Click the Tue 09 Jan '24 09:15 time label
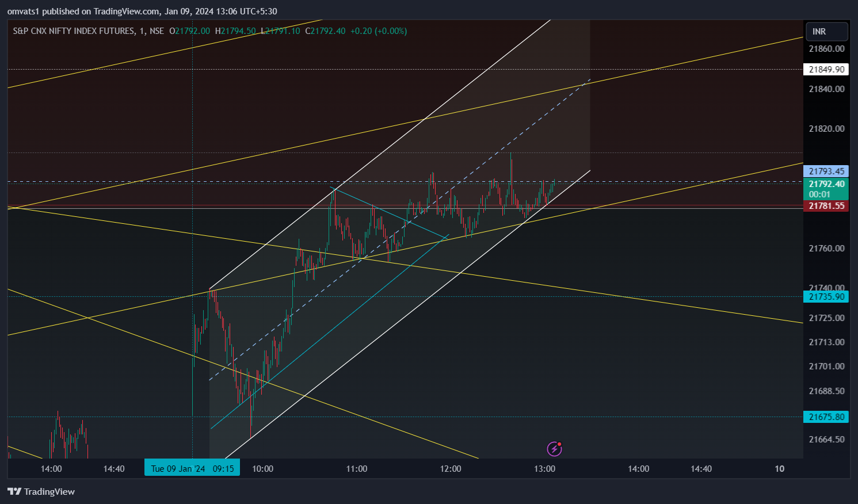 pyautogui.click(x=192, y=468)
